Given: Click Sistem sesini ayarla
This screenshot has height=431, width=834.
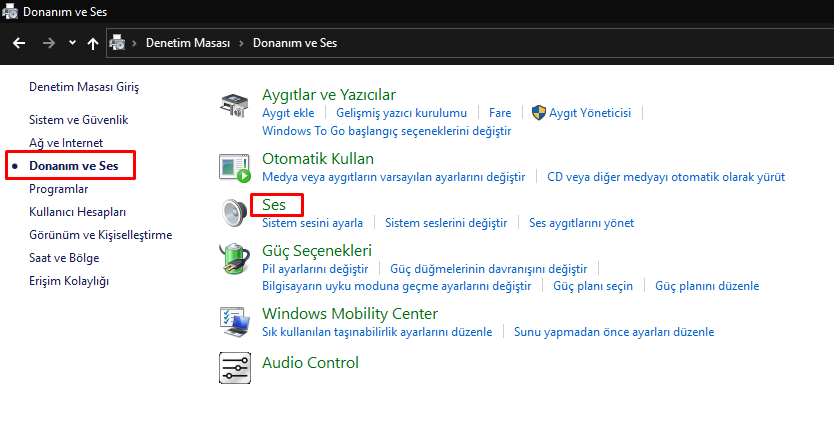Looking at the screenshot, I should pyautogui.click(x=313, y=223).
